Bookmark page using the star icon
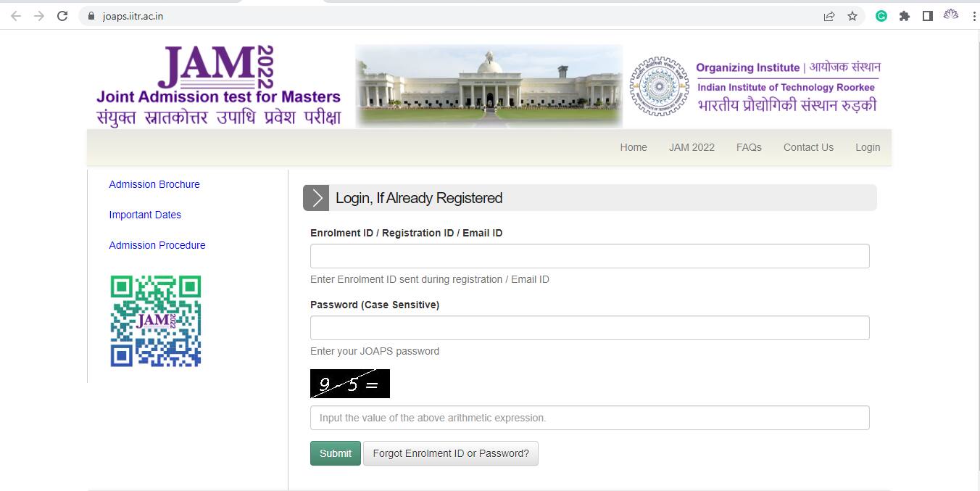Screen dimensions: 980x491 (x=852, y=15)
